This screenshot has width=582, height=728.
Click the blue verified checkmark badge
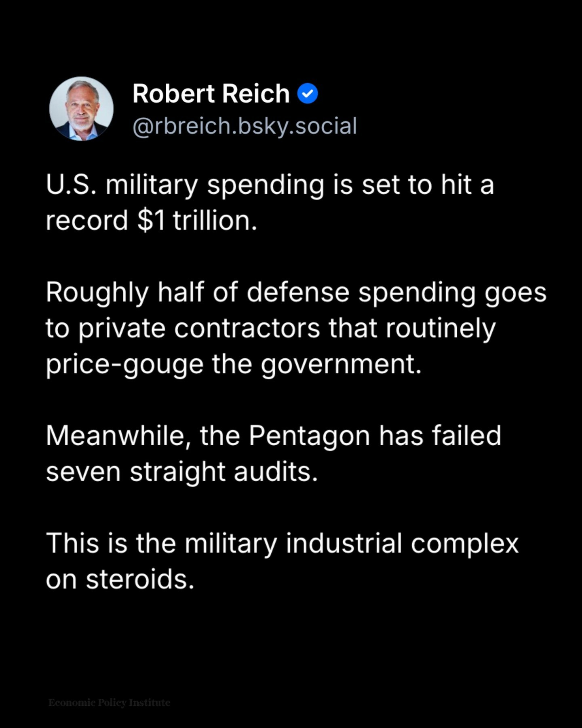pos(308,93)
